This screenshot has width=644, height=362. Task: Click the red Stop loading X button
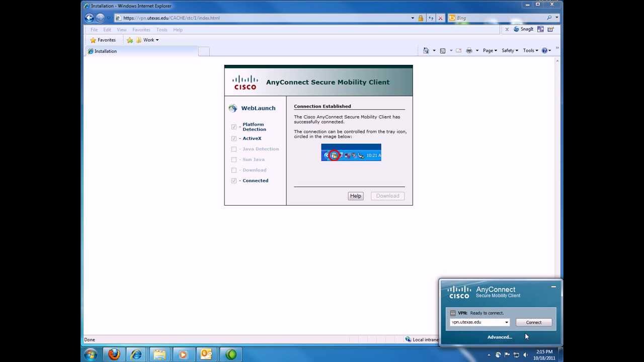click(x=441, y=18)
